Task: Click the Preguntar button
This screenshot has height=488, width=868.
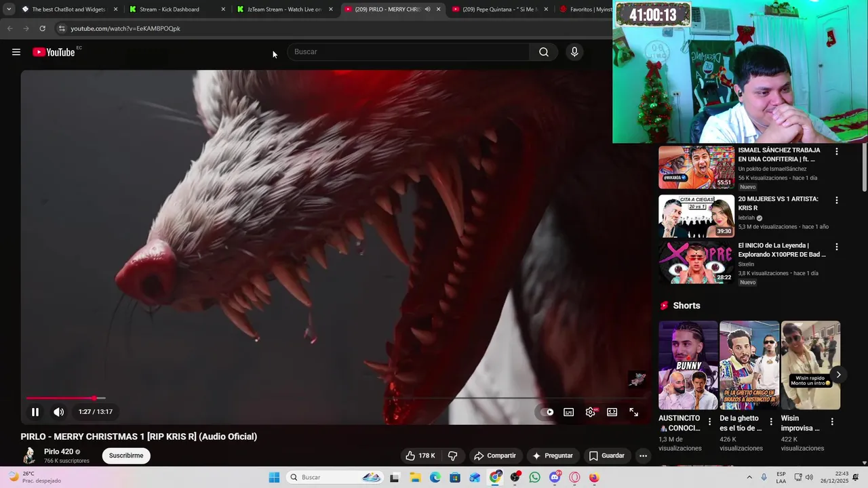Action: click(553, 455)
